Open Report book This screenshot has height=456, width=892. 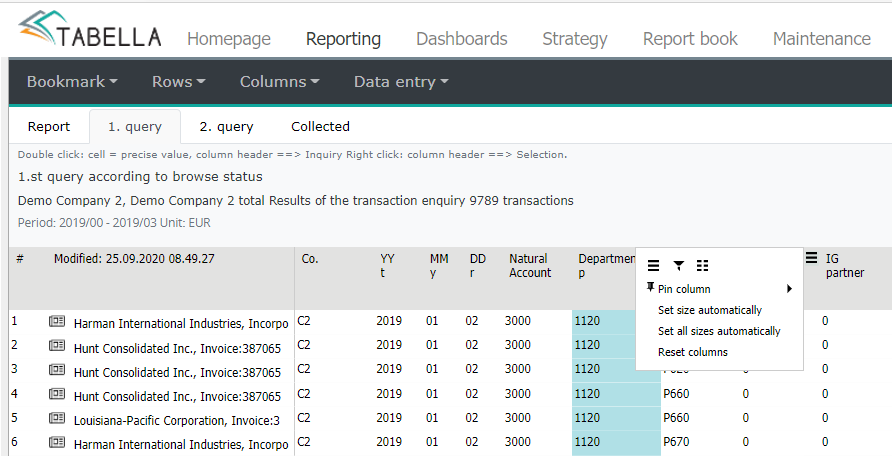690,39
